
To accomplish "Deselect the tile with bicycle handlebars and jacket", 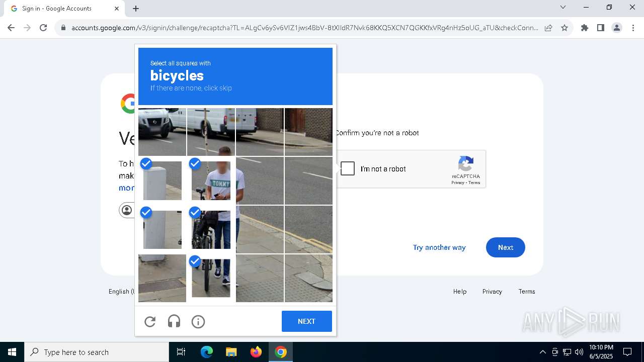I will pos(211,230).
